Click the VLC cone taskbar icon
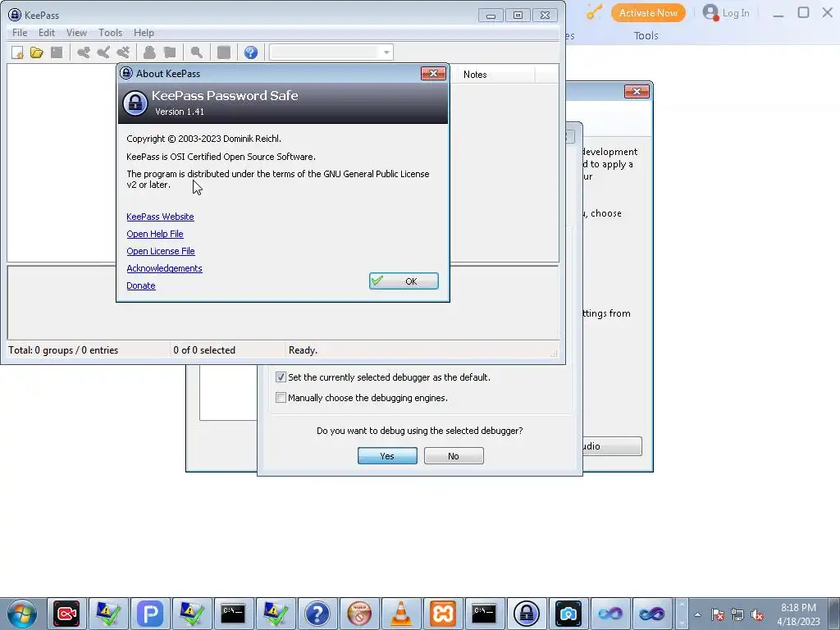Viewport: 840px width, 630px height. click(x=400, y=614)
